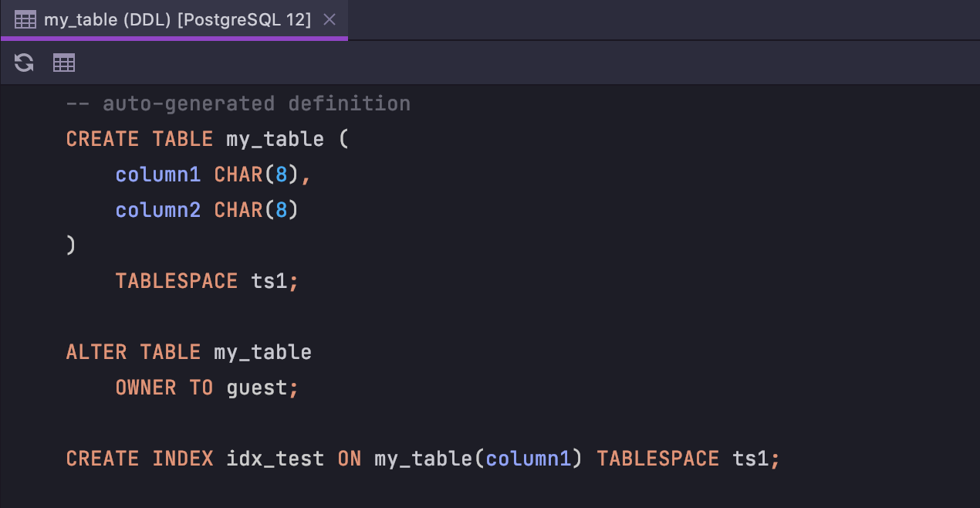
Task: Click 'my_table' after CREATE TABLE
Action: pyautogui.click(x=275, y=139)
